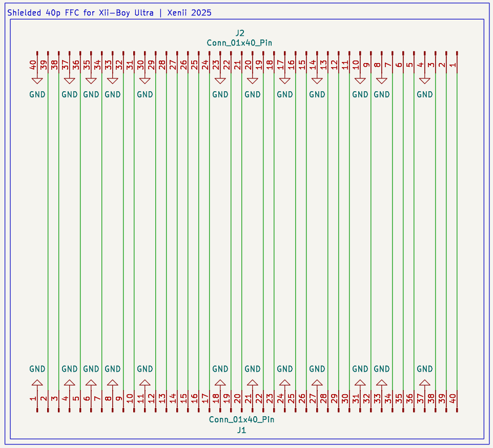Viewport: 493px width, 448px height.
Task: Click pin number 40 on connector J1
Action: [x=453, y=399]
